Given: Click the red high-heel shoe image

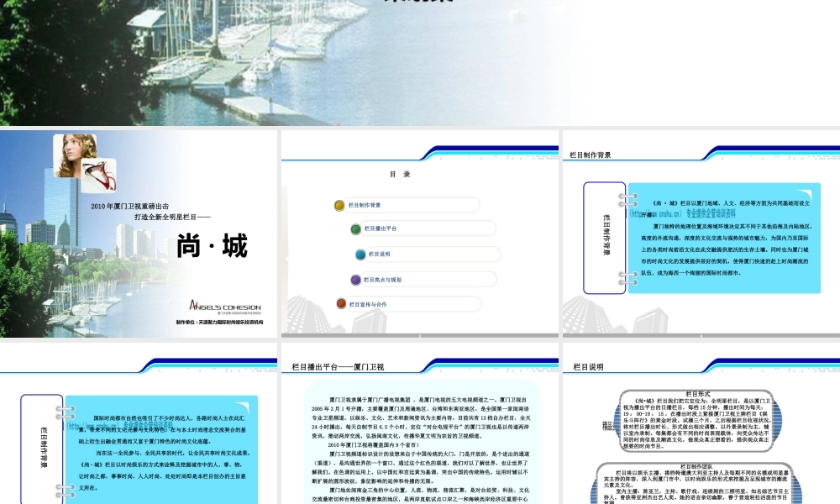Looking at the screenshot, I should coord(98,176).
